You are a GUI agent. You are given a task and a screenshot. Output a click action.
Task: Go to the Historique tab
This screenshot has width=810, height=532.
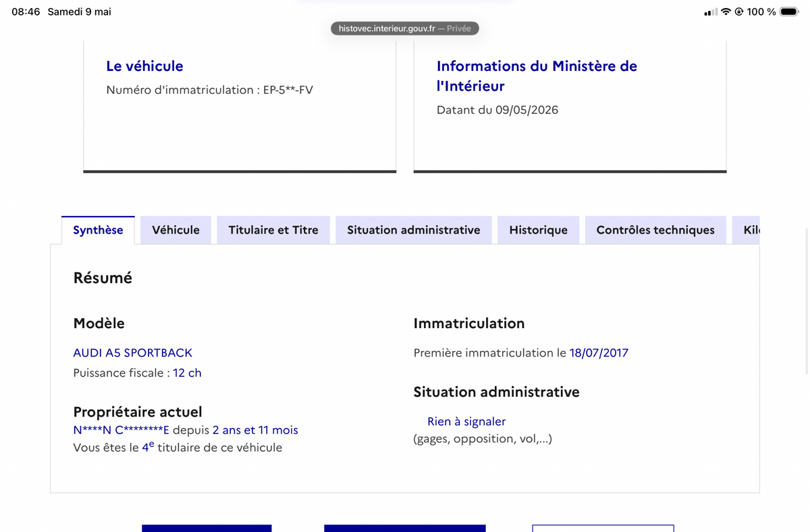[538, 230]
